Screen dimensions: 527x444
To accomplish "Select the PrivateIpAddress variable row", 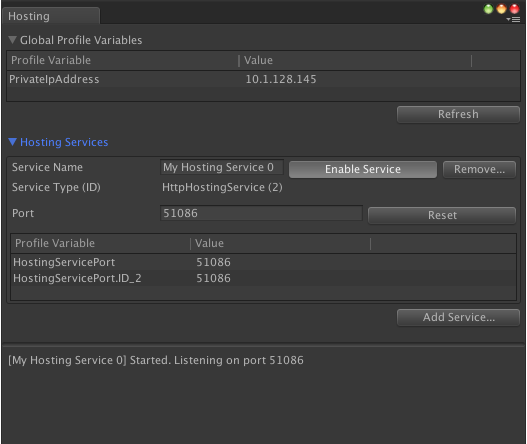I will [x=264, y=79].
